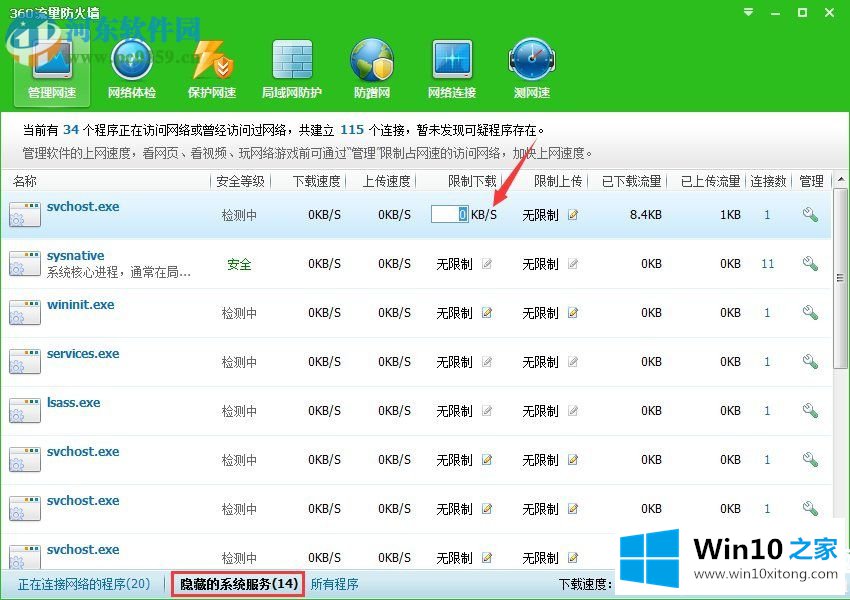Open the 网络体检 network checkup tool
This screenshot has height=600, width=850.
click(132, 69)
